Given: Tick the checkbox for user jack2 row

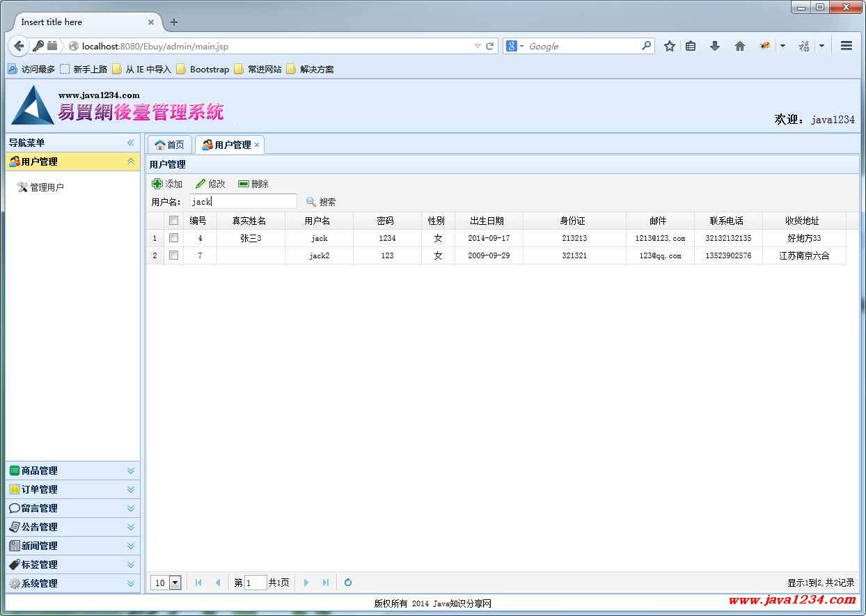Looking at the screenshot, I should point(174,255).
